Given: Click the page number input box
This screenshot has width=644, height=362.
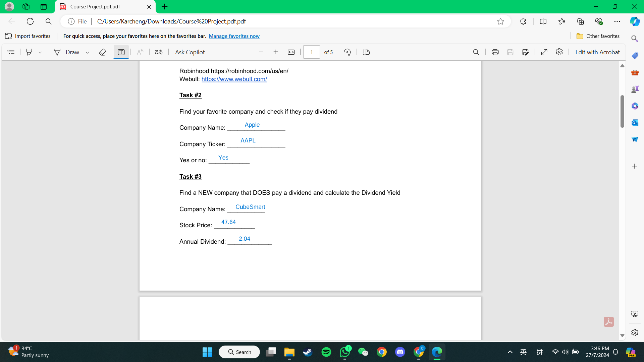Looking at the screenshot, I should pos(312,52).
